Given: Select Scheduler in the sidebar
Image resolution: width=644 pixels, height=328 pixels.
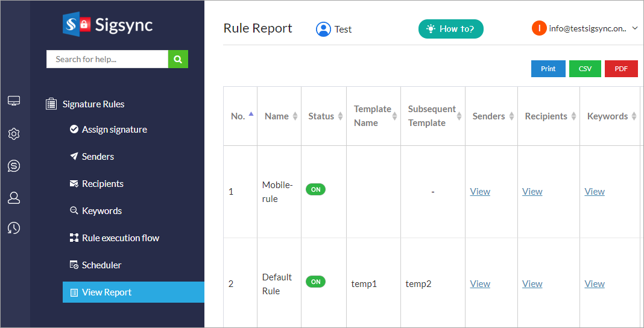Looking at the screenshot, I should 101,265.
